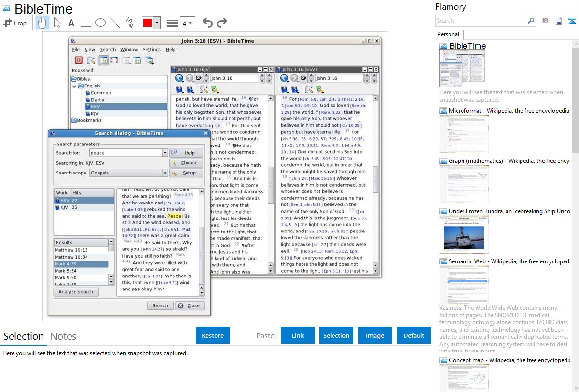Open the line width dropdown showing 4
Viewport: 579px width, 392px height.
(188, 23)
